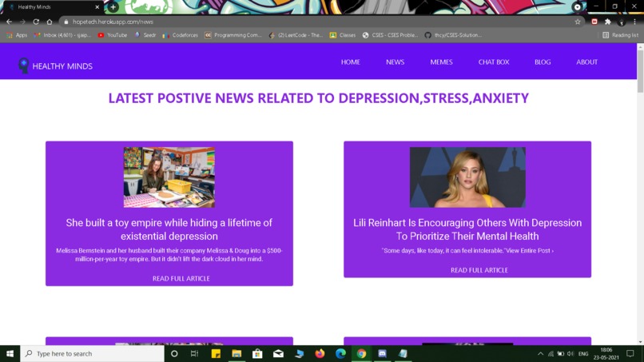Image resolution: width=644 pixels, height=362 pixels.
Task: Open the thcy/CSES-Solution GitHub bookmark
Action: pyautogui.click(x=453, y=35)
